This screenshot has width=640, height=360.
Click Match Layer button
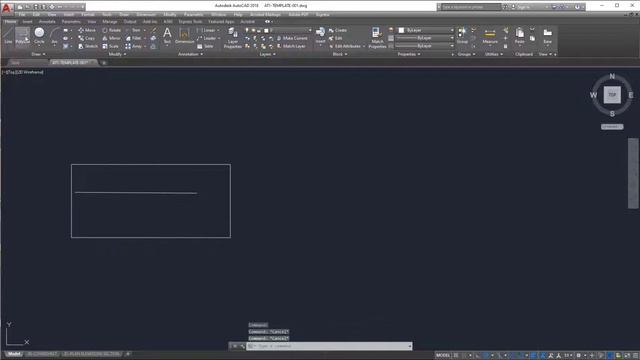(291, 47)
